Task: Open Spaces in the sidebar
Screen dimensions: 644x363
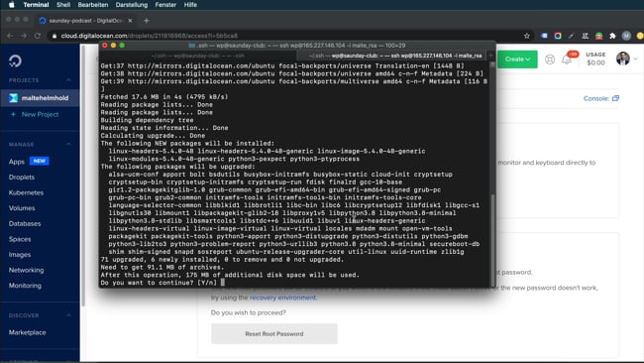Action: click(20, 239)
